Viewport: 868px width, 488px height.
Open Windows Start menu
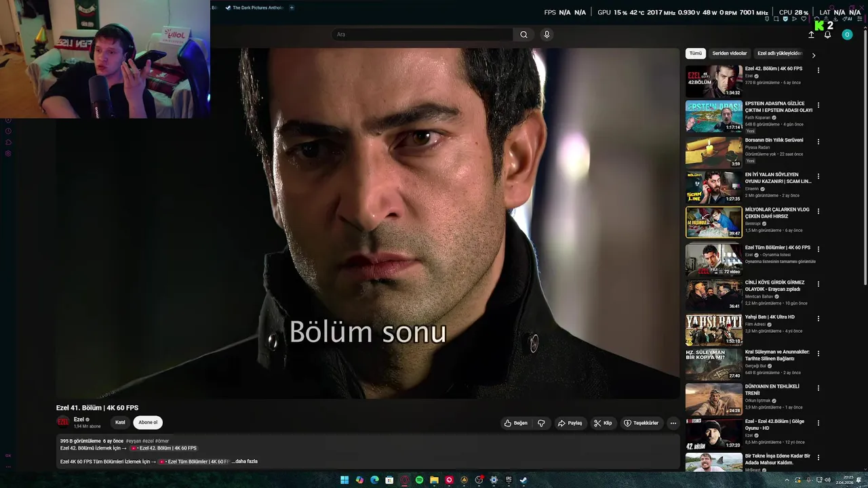pyautogui.click(x=344, y=480)
